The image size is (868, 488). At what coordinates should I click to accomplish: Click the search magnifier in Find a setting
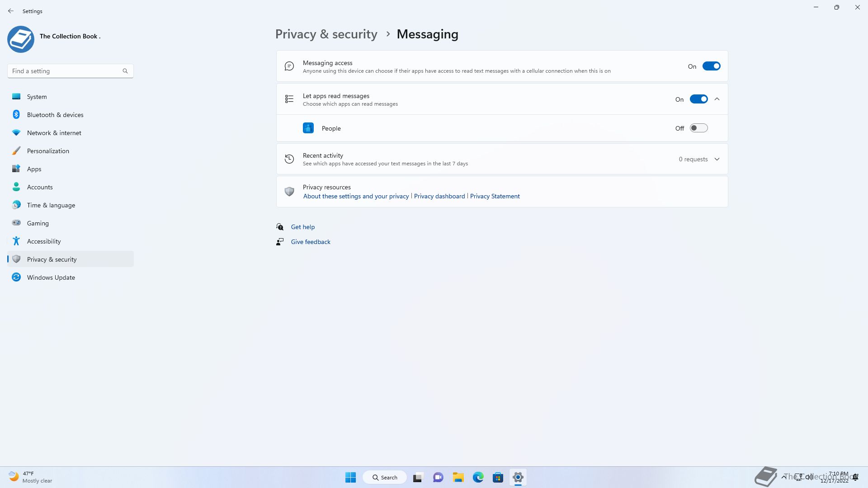point(125,71)
